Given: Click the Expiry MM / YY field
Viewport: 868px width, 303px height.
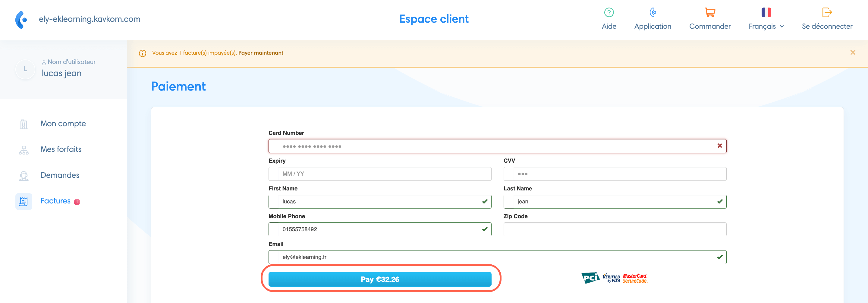Looking at the screenshot, I should point(380,174).
